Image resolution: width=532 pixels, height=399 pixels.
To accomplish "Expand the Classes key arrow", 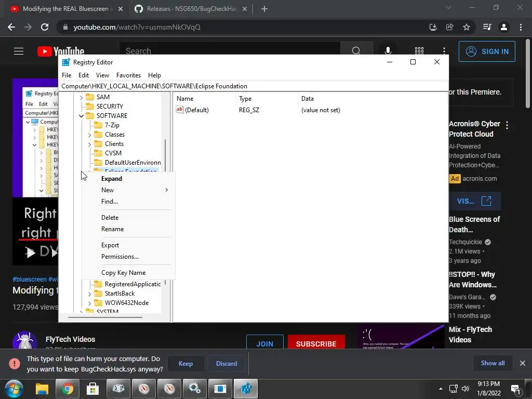I will tap(89, 135).
